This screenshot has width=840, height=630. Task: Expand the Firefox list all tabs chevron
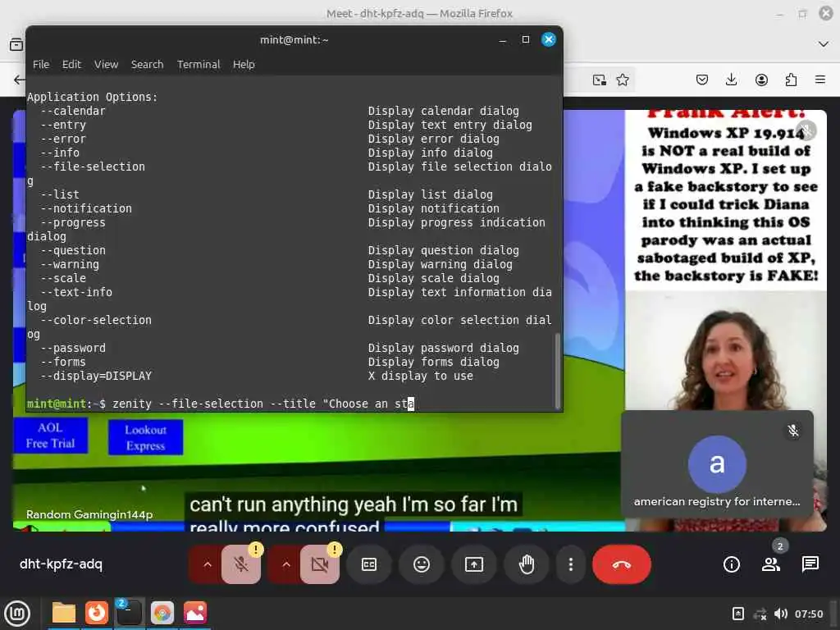click(x=824, y=44)
